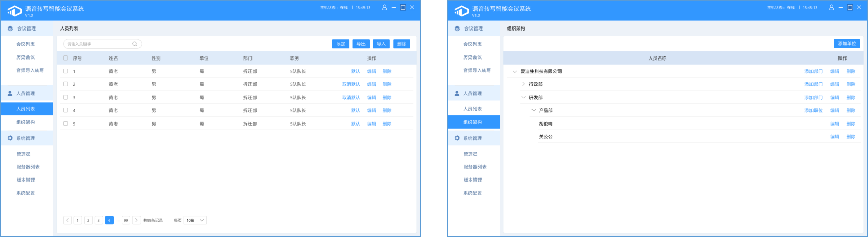Click the 系统管理 gear icon in the 人员列表 window sidebar
Image resolution: width=868 pixels, height=237 pixels.
(x=10, y=138)
